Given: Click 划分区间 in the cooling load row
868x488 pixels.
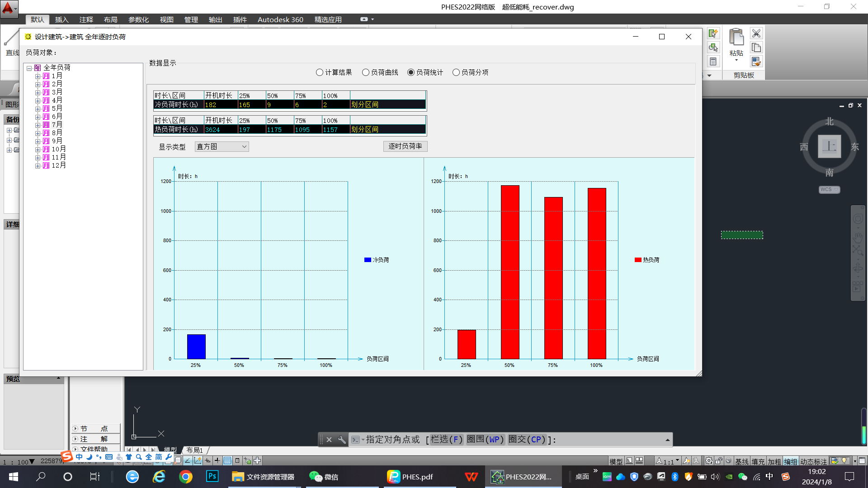Looking at the screenshot, I should pos(364,104).
